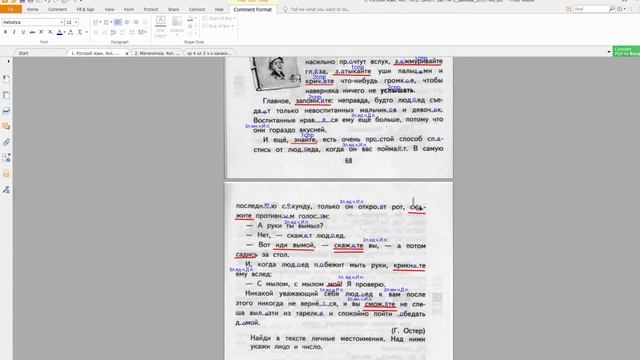Expand the navigation panel arrow
Image resolution: width=640 pixels, height=360 pixels.
pyautogui.click(x=9, y=62)
